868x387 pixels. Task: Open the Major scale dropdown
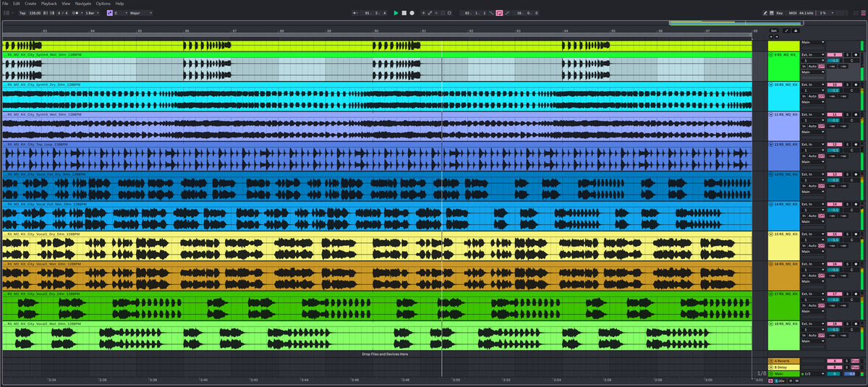(x=140, y=13)
